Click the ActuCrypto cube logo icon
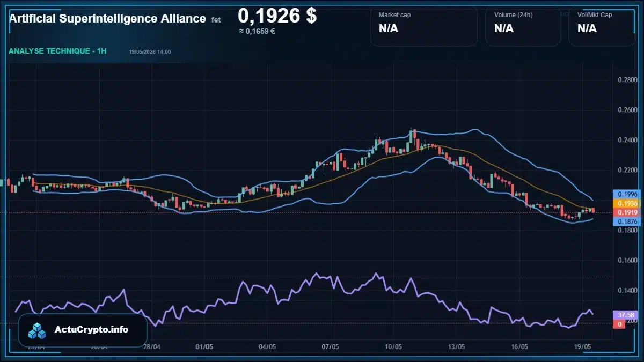This screenshot has height=362, width=644. [x=38, y=330]
